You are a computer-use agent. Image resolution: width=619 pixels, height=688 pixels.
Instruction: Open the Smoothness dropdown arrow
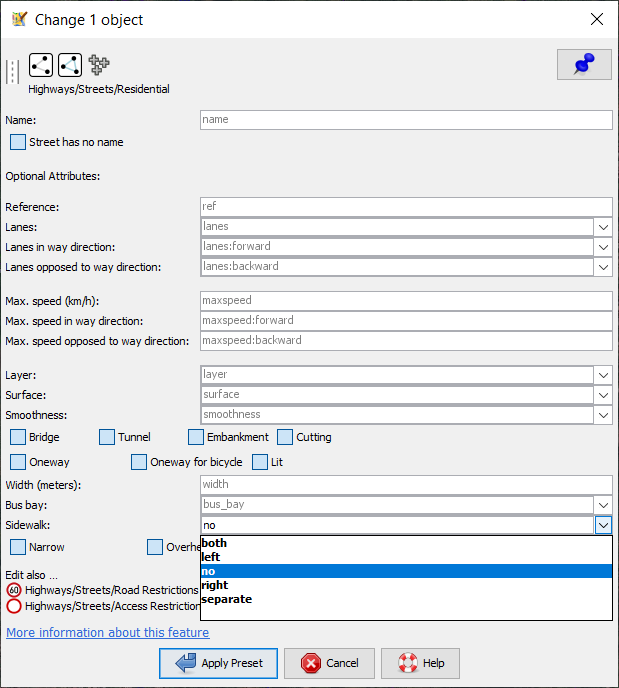point(603,415)
